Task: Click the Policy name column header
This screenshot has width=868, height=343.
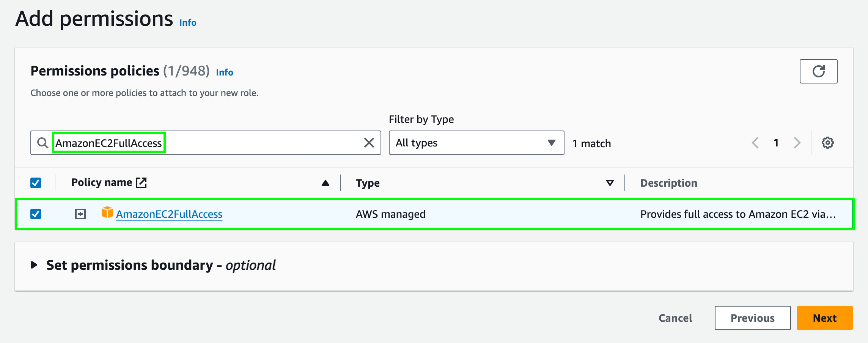Action: [x=102, y=183]
